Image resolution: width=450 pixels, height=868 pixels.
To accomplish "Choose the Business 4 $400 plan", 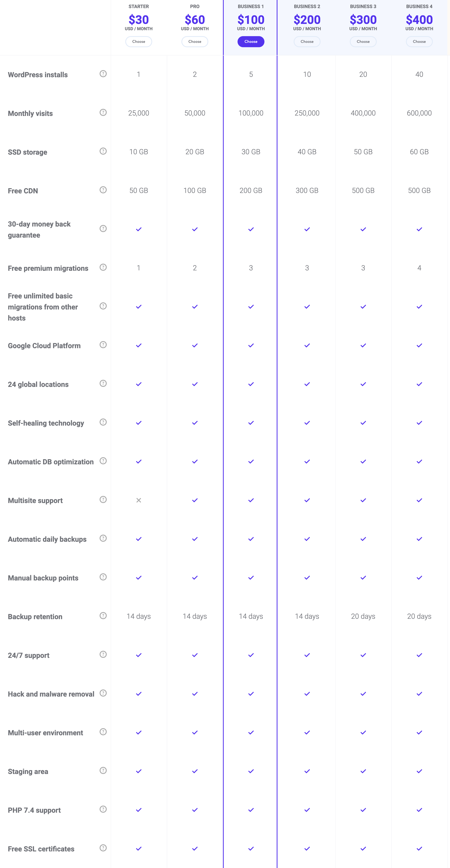I will point(419,42).
